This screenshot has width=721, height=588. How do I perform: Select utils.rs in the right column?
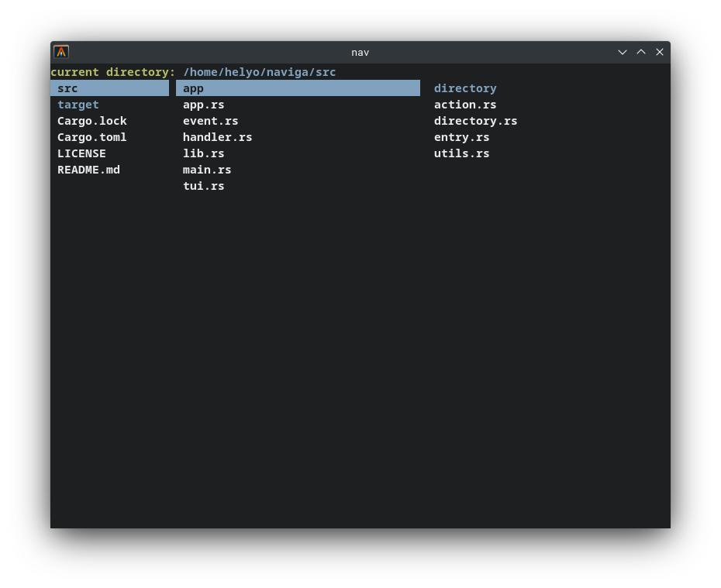[462, 153]
